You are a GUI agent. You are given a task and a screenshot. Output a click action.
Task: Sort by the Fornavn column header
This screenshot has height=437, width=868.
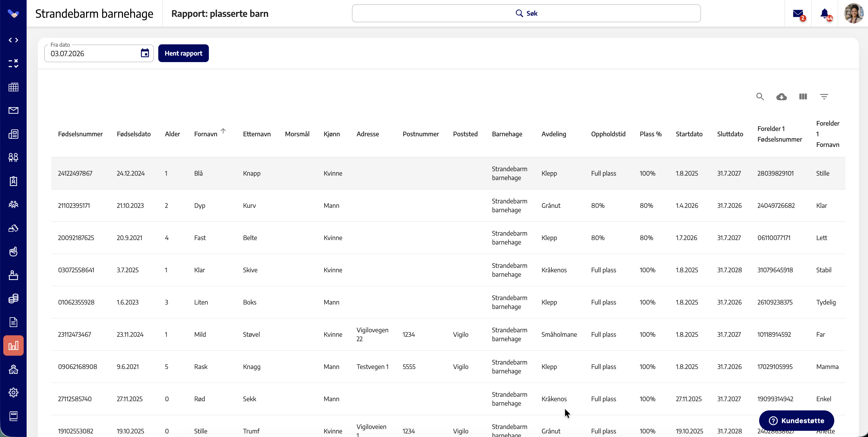(206, 134)
